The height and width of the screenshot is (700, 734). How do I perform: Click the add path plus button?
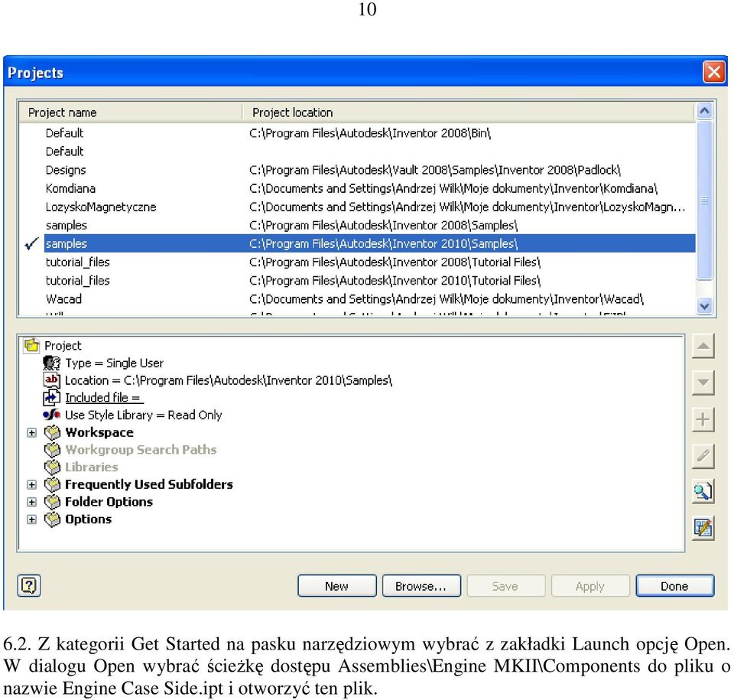tap(703, 419)
